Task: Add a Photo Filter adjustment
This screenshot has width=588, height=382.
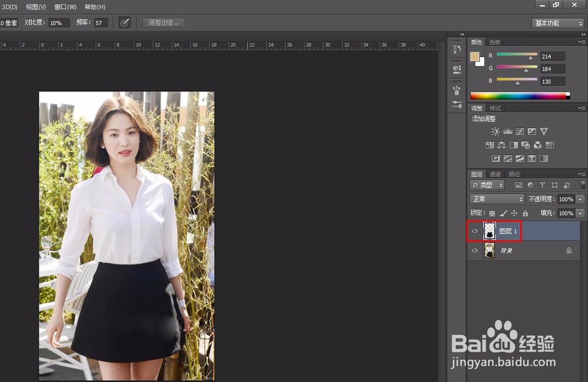Action: [526, 145]
